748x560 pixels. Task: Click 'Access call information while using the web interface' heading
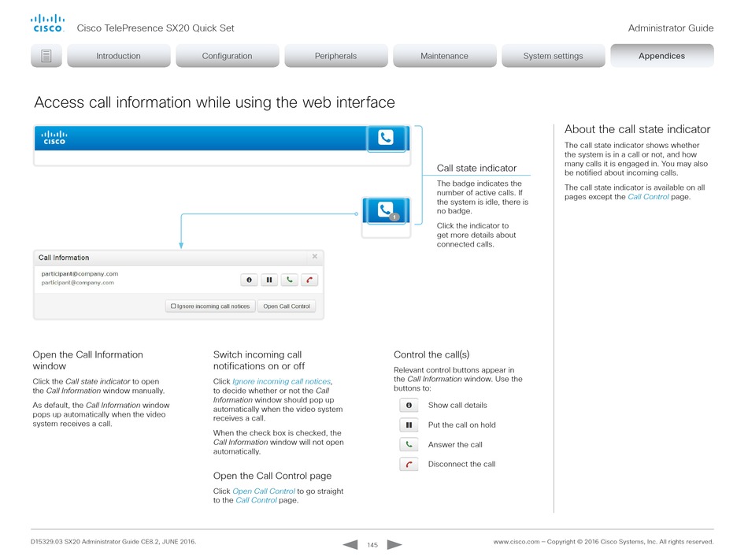(x=215, y=102)
